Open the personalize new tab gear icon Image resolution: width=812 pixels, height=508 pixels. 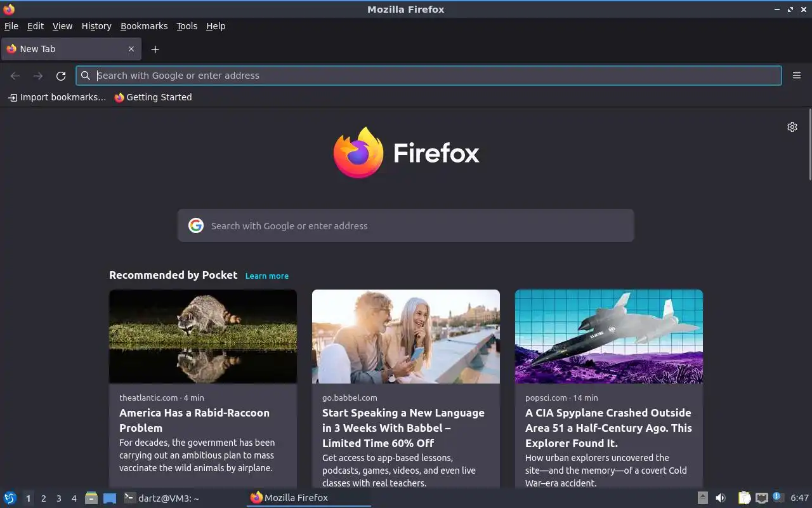792,127
